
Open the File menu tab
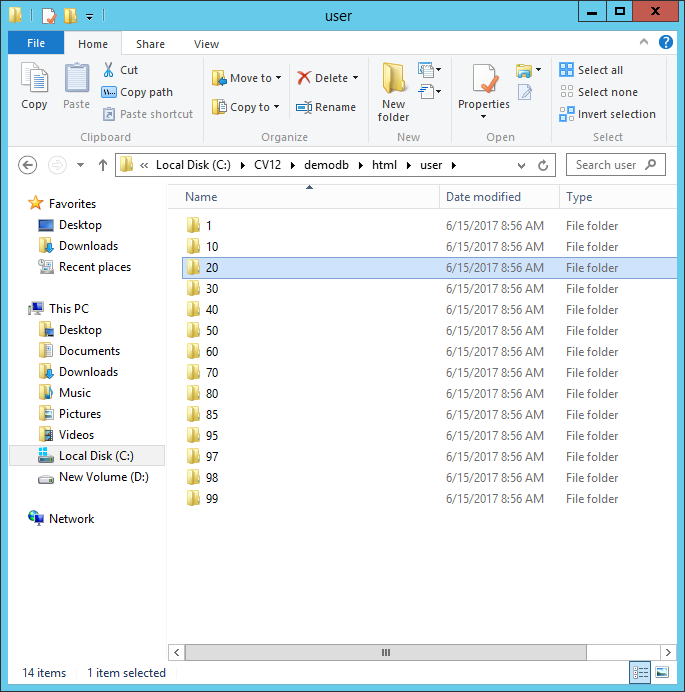coord(36,43)
